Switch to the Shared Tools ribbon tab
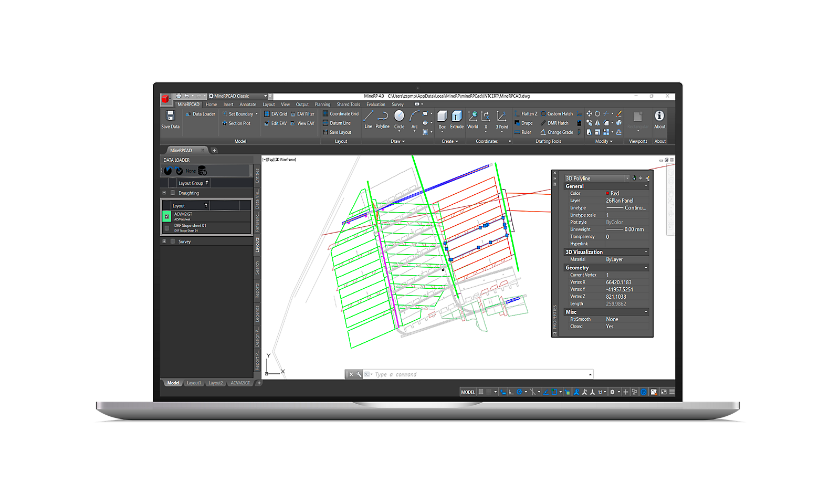Screen dimensions: 840x504 (x=348, y=104)
